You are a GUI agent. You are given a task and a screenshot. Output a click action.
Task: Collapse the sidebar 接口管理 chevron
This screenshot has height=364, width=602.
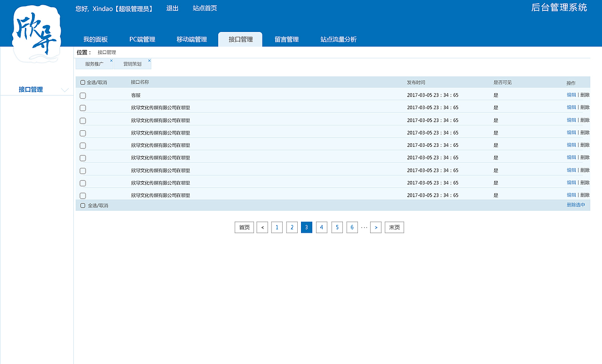tap(65, 90)
